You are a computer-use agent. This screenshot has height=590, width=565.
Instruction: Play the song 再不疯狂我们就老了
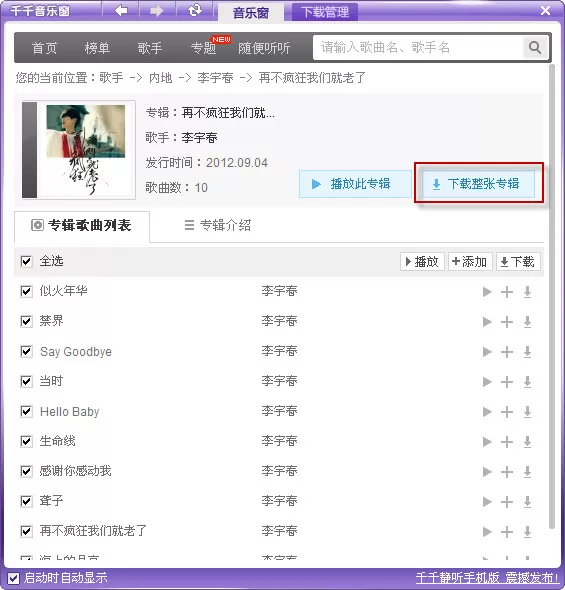click(487, 532)
